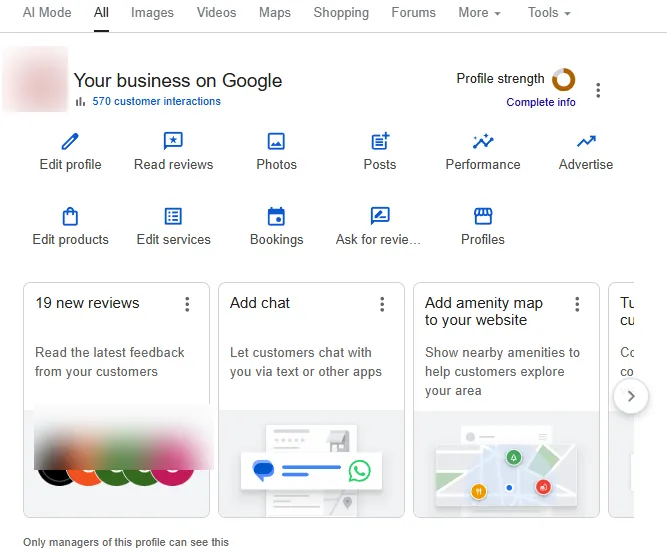Create a post via Posts icon

click(x=380, y=141)
